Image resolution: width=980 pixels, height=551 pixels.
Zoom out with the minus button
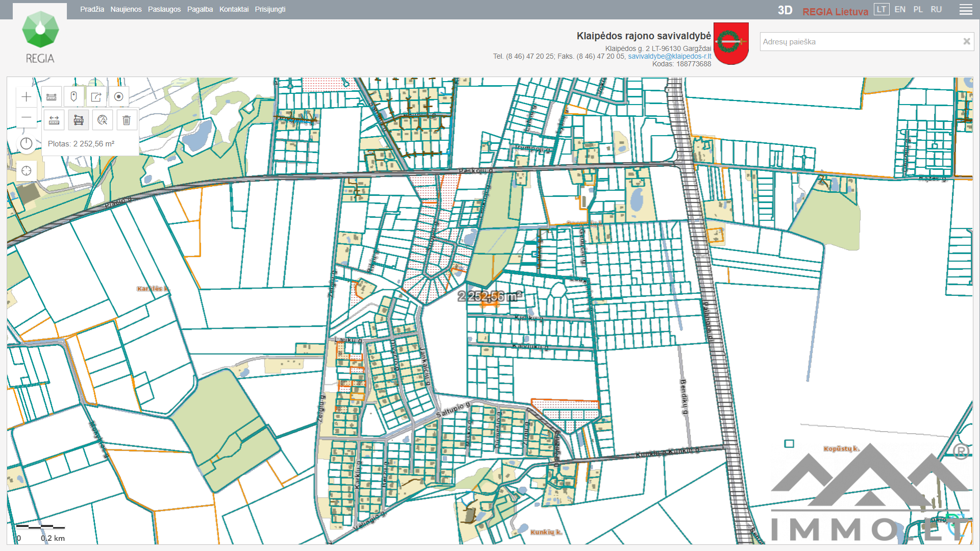[x=27, y=117]
